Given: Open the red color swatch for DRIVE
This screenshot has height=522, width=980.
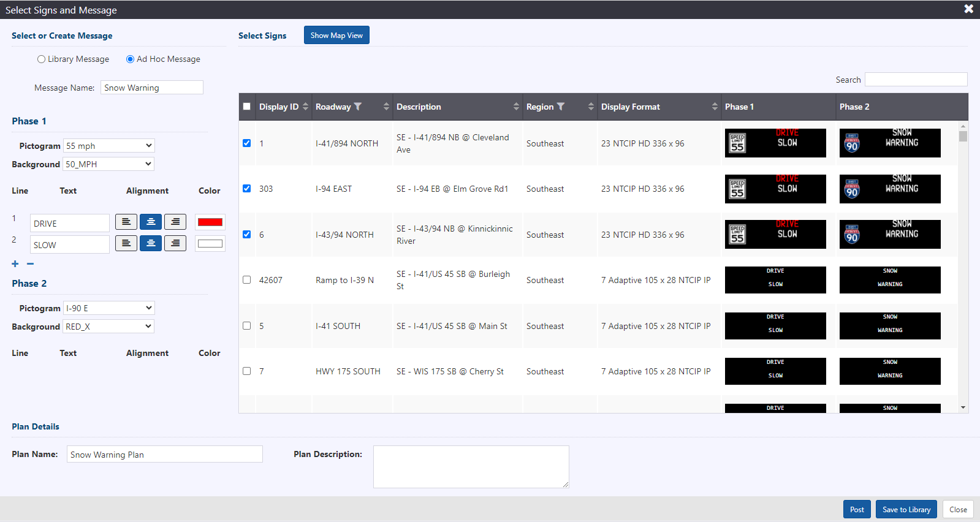Looking at the screenshot, I should 210,222.
